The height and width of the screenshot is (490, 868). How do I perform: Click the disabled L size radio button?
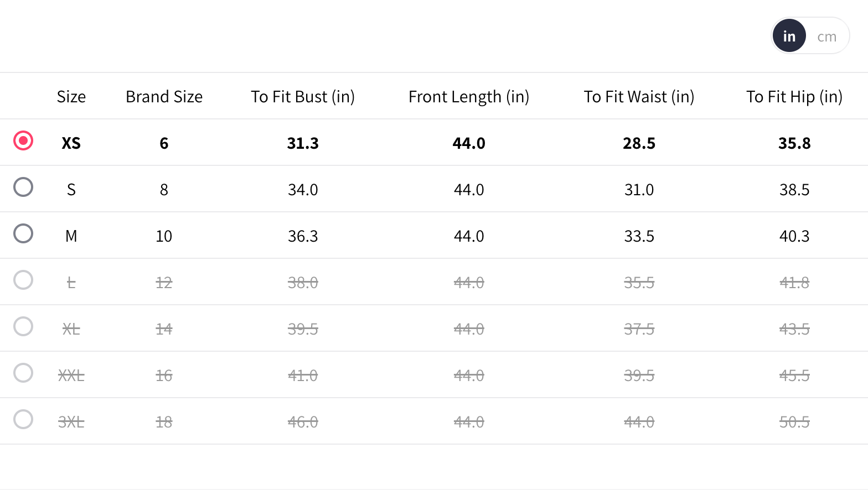tap(23, 280)
